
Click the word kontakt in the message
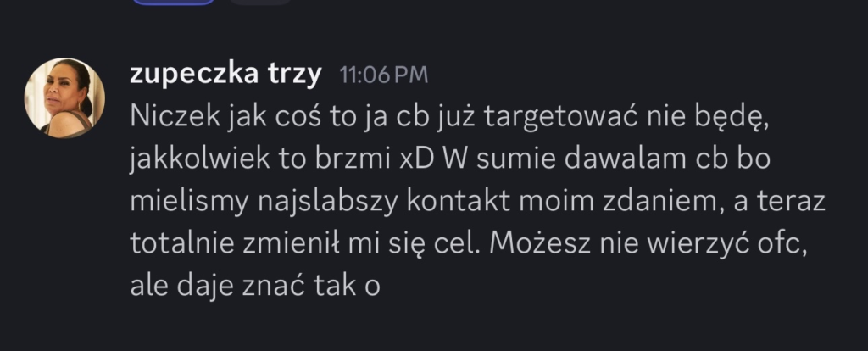click(459, 202)
